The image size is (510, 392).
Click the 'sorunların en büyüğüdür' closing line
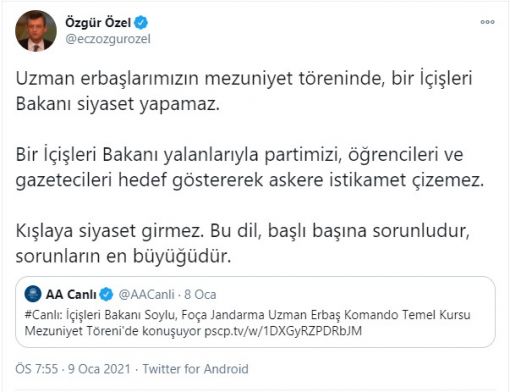click(x=123, y=256)
